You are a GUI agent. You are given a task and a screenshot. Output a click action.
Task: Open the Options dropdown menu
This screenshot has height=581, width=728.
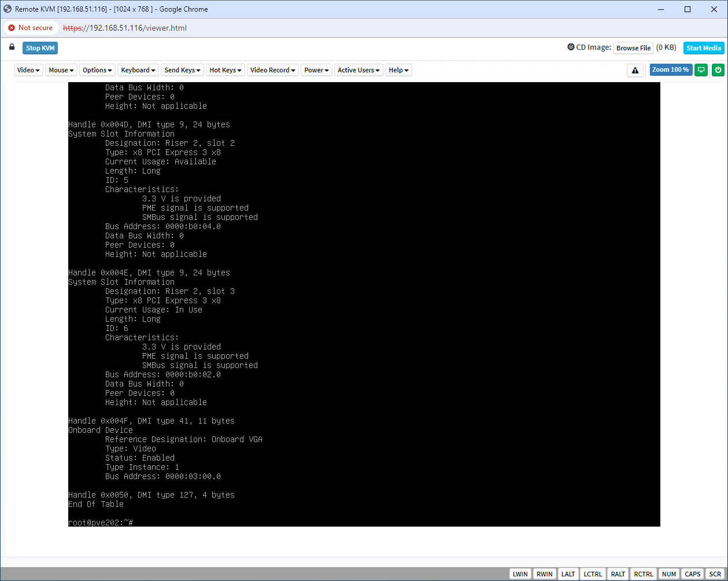[97, 70]
